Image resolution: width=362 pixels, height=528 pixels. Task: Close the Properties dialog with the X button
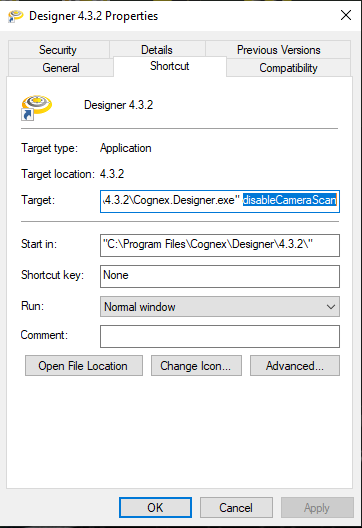(x=346, y=15)
